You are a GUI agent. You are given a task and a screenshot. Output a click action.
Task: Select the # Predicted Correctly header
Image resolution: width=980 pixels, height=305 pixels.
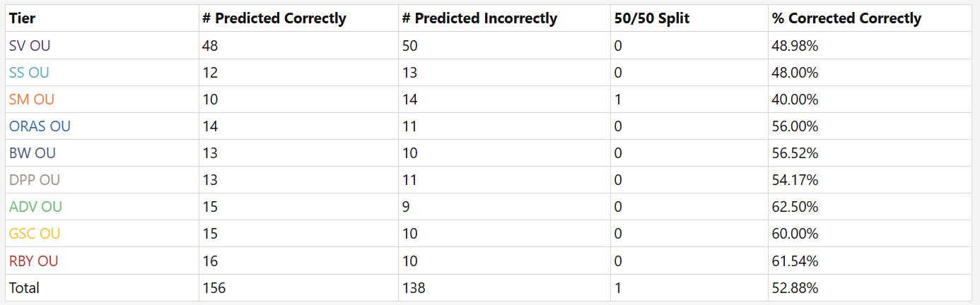pyautogui.click(x=274, y=18)
